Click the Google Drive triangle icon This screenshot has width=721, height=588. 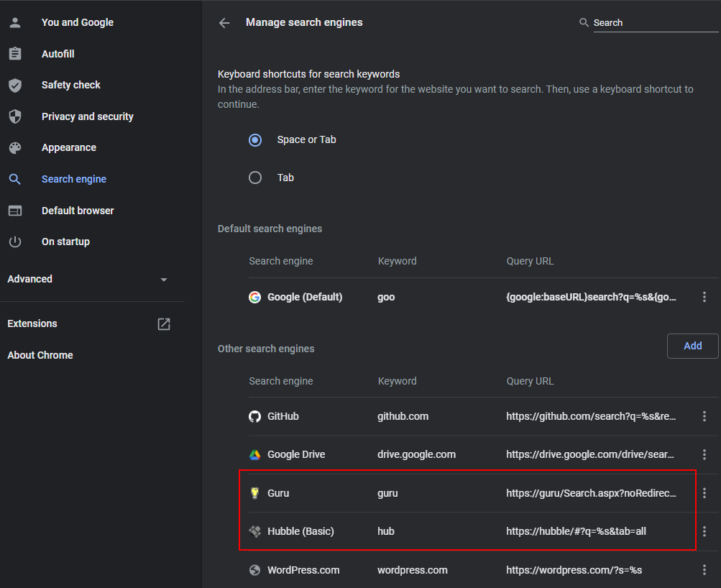[x=254, y=455]
